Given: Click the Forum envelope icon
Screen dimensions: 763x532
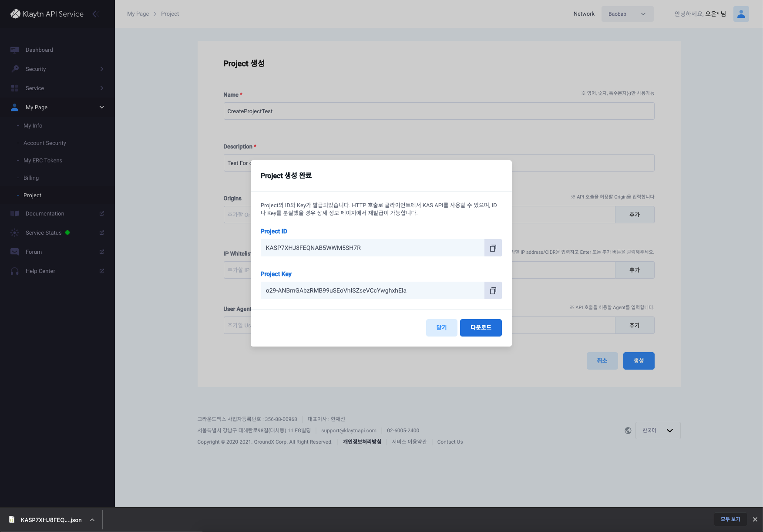Looking at the screenshot, I should tap(15, 252).
